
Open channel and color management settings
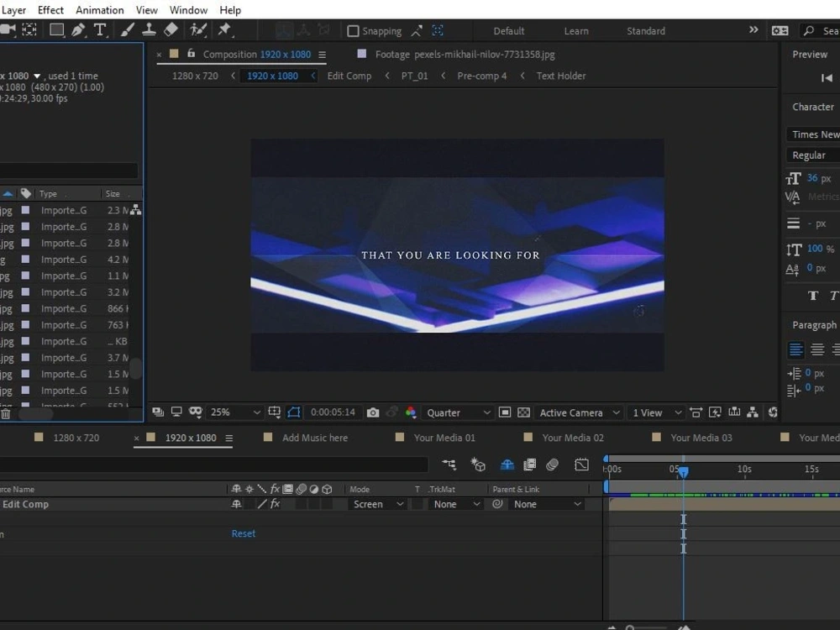pyautogui.click(x=411, y=412)
